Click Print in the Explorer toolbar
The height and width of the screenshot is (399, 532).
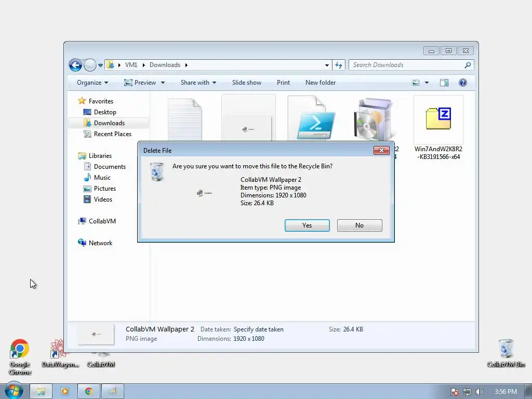point(283,83)
